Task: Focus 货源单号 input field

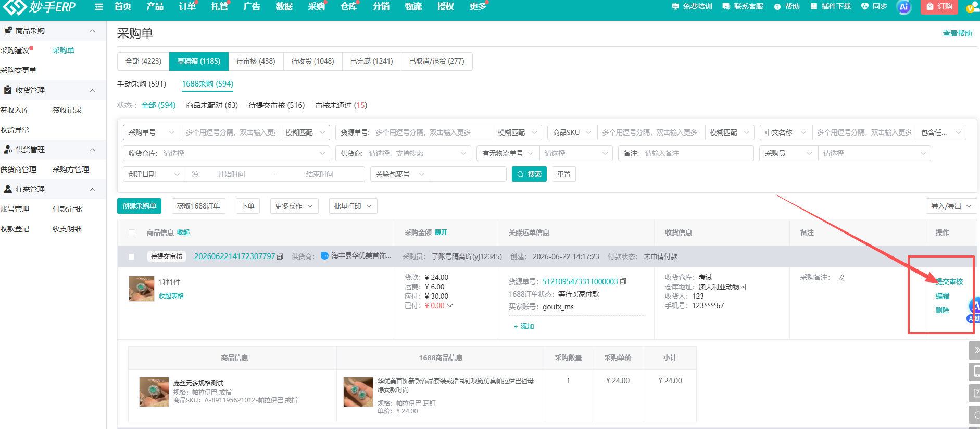Action: (414, 132)
